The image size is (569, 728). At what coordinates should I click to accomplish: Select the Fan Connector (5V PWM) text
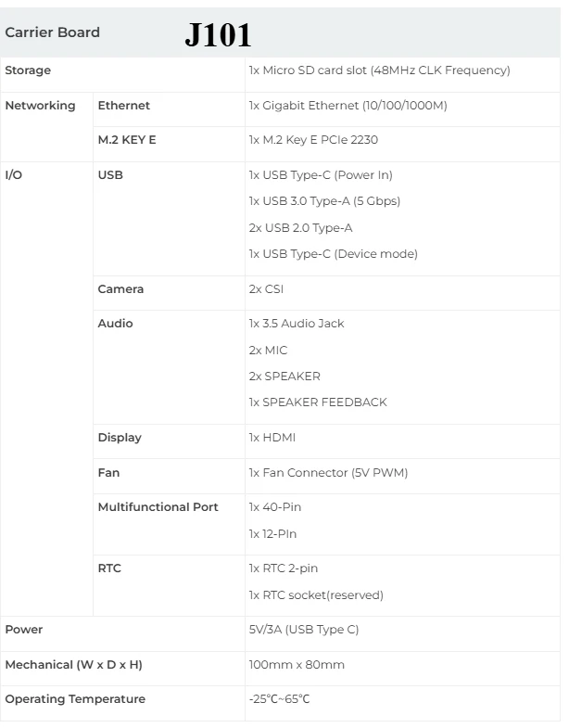328,473
